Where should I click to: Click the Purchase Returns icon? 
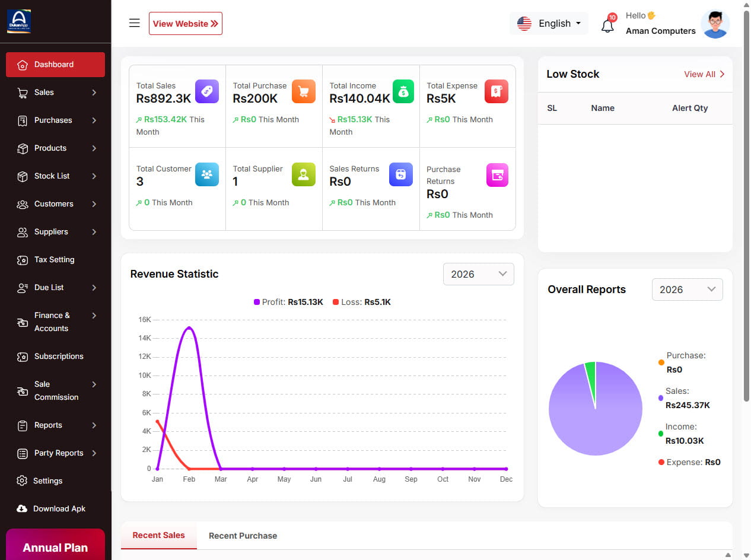[x=497, y=175]
